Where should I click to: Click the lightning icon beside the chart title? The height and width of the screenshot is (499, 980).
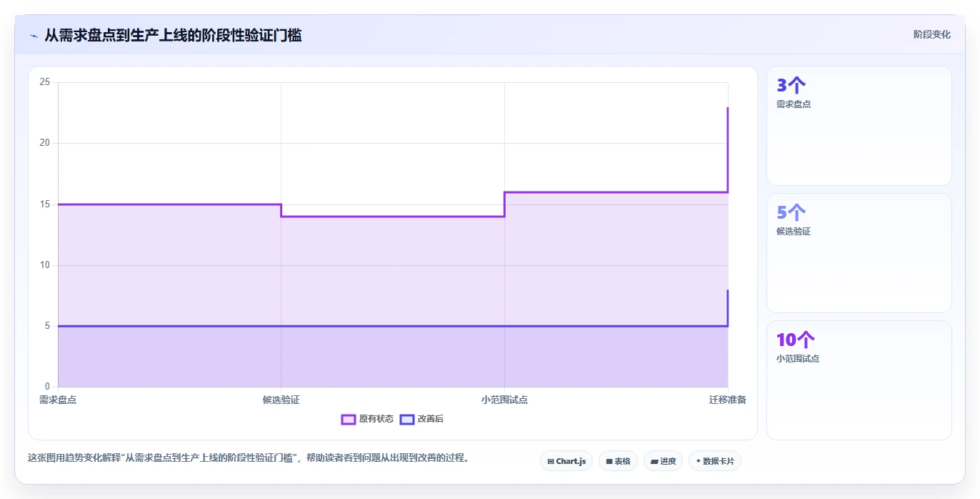pyautogui.click(x=34, y=36)
